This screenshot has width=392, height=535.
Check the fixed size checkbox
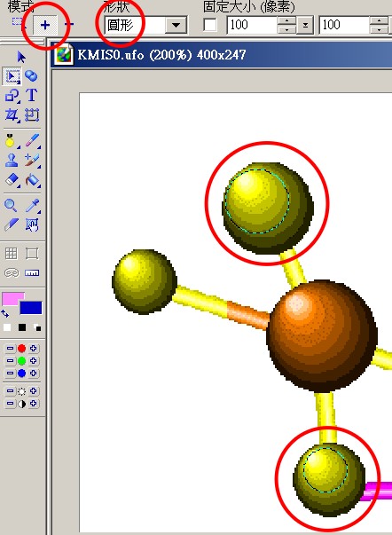pyautogui.click(x=210, y=25)
